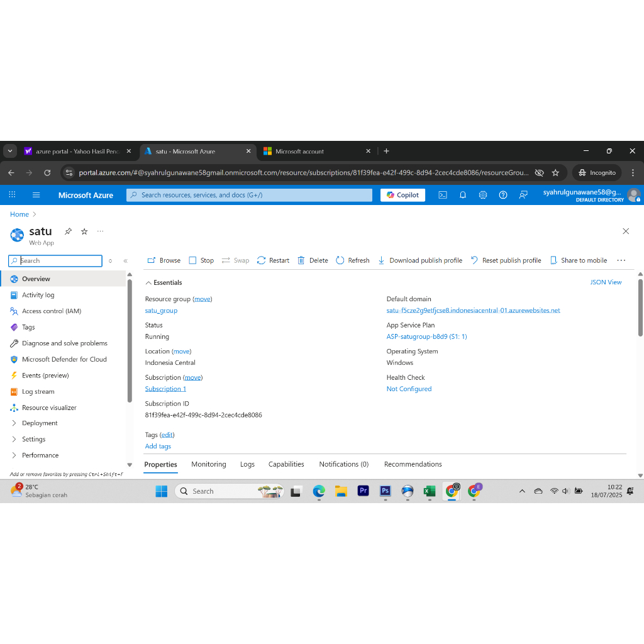Click Add tags link
644x644 pixels.
pos(158,447)
